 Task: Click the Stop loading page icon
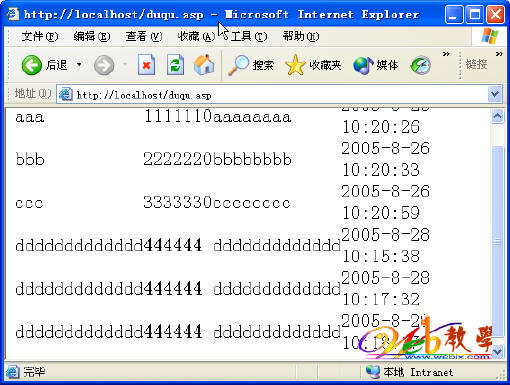point(147,64)
